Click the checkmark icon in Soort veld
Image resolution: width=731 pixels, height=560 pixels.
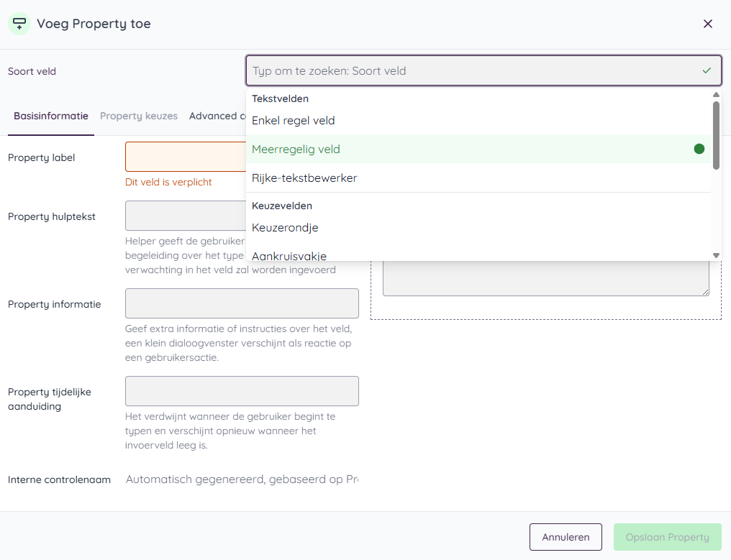[x=707, y=71]
